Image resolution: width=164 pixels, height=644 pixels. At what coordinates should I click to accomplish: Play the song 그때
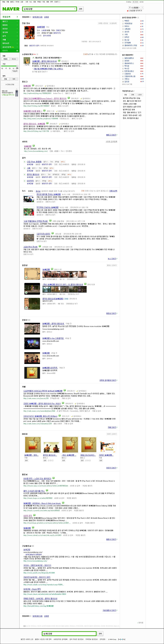pyautogui.click(x=25, y=168)
